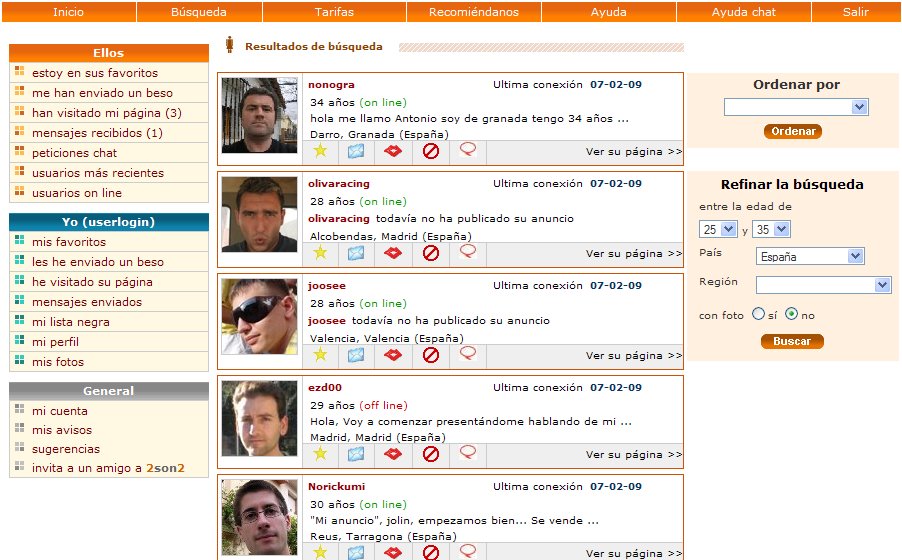
Task: Open 'mi lista negra' link
Action: [71, 322]
